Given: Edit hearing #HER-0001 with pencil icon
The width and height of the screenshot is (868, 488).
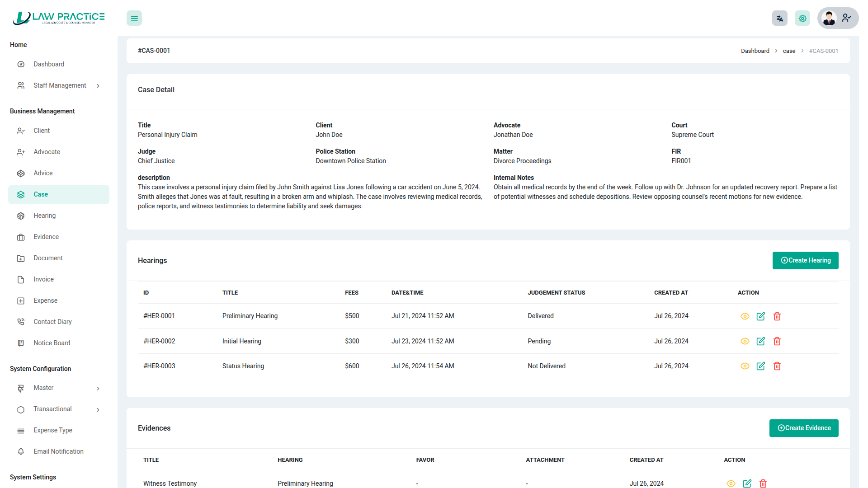Looking at the screenshot, I should (761, 316).
